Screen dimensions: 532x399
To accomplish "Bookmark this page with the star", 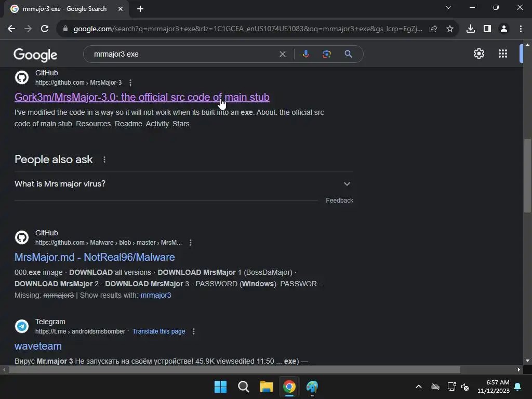I will 450,29.
